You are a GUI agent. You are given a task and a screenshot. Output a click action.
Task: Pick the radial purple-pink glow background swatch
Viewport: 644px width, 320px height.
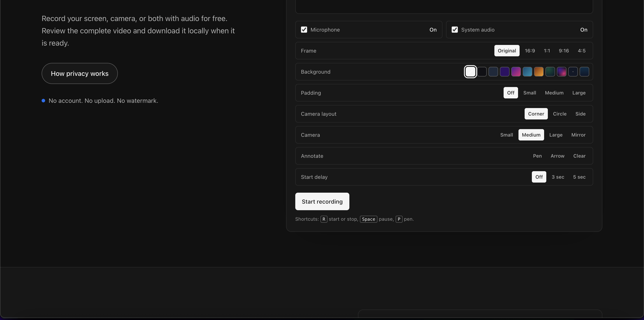click(561, 72)
